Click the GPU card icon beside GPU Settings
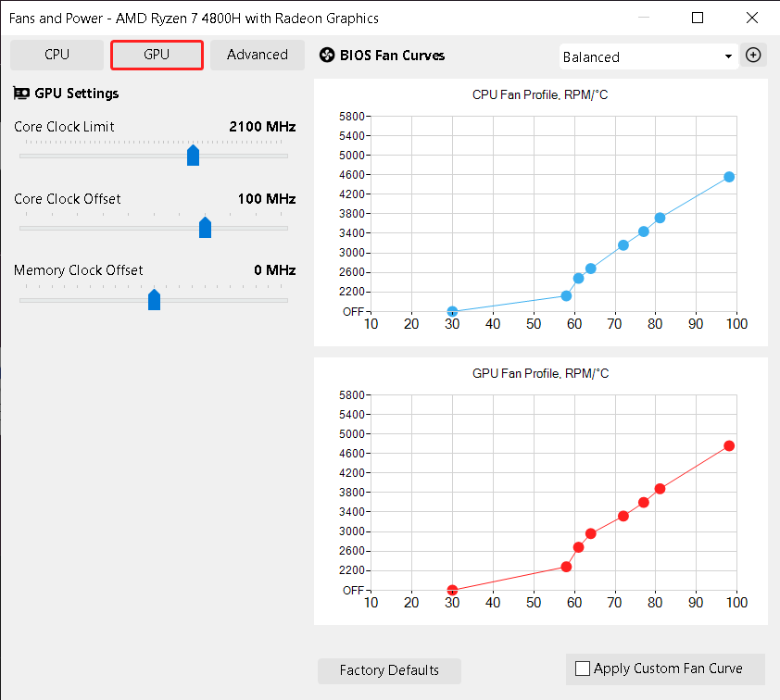 point(21,94)
